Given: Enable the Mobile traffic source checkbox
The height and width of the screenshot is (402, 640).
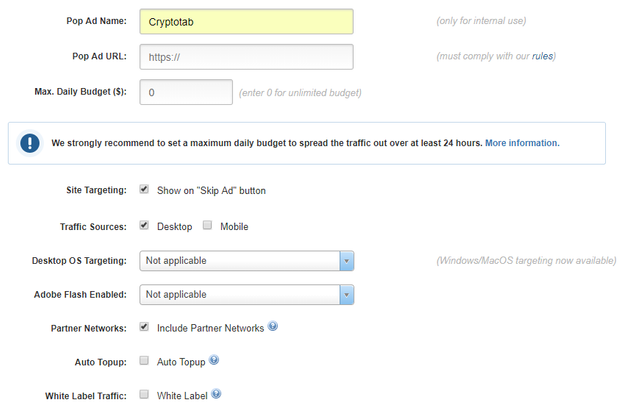Looking at the screenshot, I should pyautogui.click(x=208, y=225).
